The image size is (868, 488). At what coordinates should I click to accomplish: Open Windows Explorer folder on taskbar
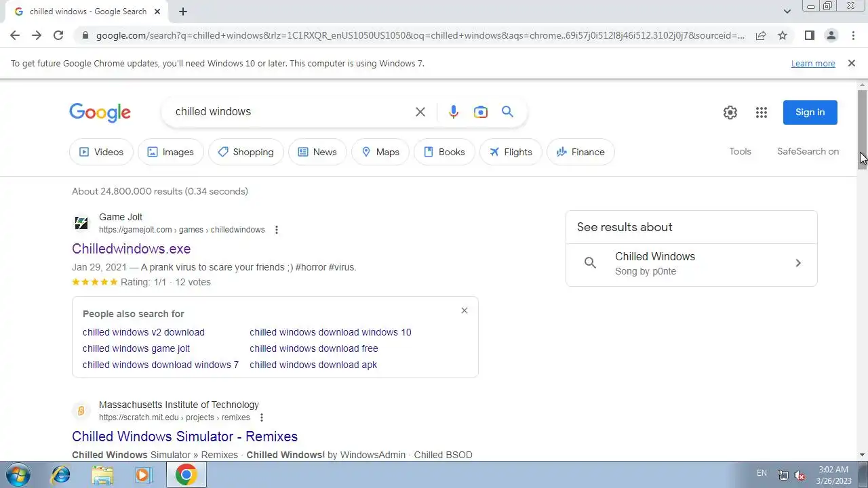point(102,474)
